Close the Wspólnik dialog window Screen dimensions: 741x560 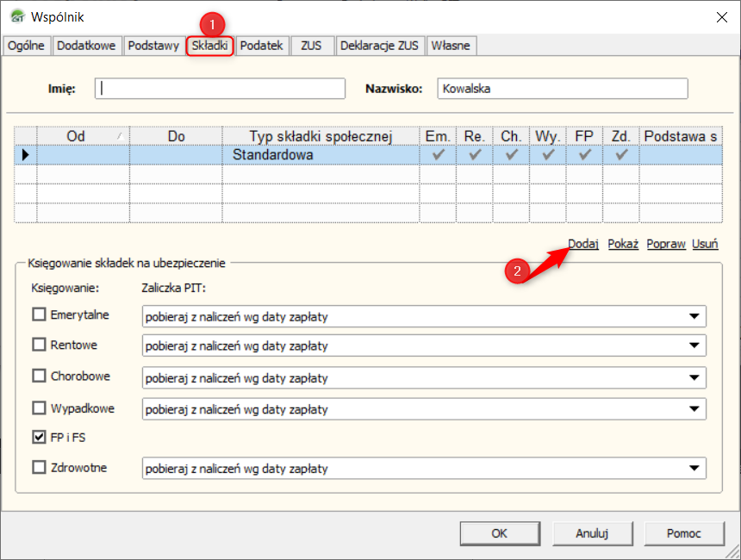coord(722,17)
